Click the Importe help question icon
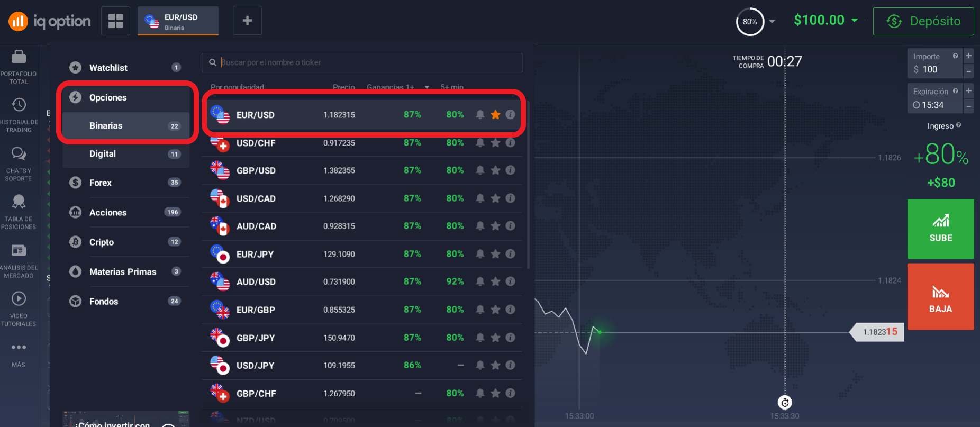The image size is (980, 427). tap(955, 56)
